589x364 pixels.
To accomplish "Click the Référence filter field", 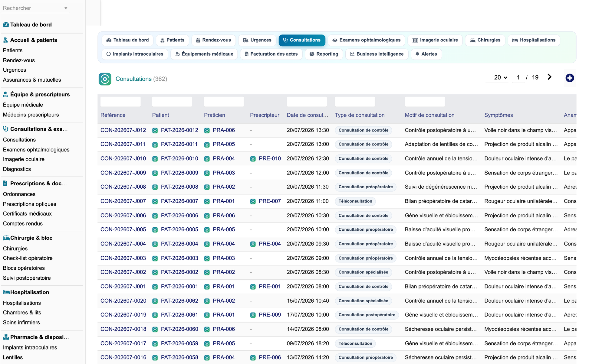I will click(x=120, y=102).
